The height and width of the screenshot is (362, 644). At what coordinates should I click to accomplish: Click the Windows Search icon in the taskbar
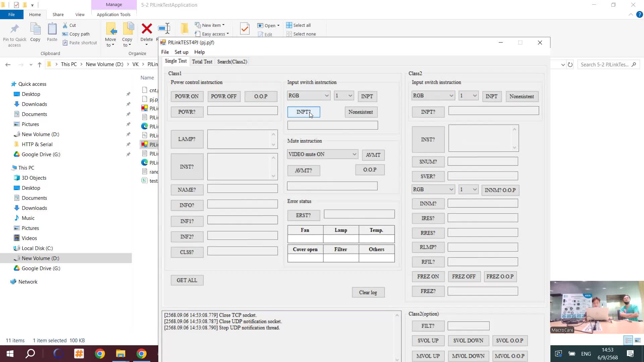point(30,353)
